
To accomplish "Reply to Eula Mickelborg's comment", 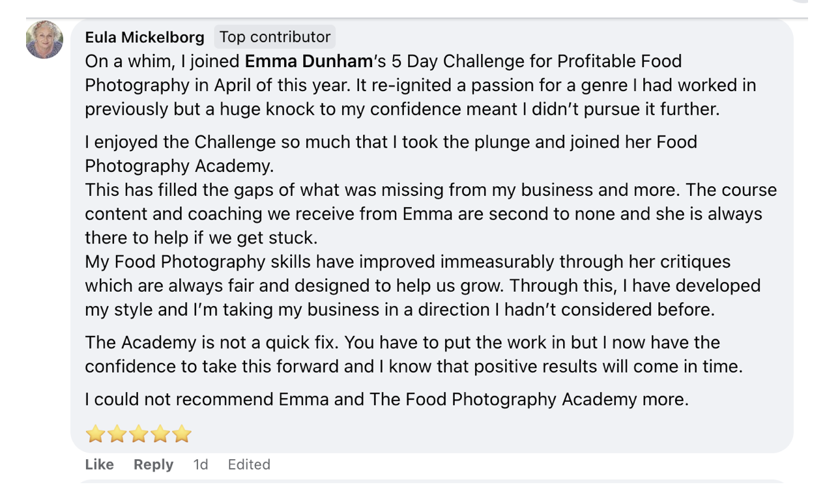I will click(x=153, y=464).
